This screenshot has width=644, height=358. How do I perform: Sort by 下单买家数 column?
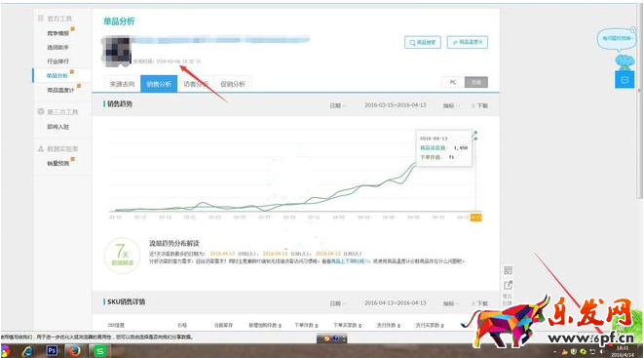click(347, 325)
